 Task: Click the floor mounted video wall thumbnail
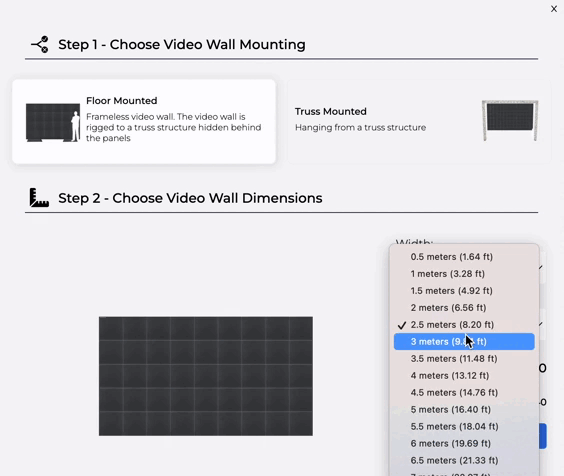coord(53,123)
